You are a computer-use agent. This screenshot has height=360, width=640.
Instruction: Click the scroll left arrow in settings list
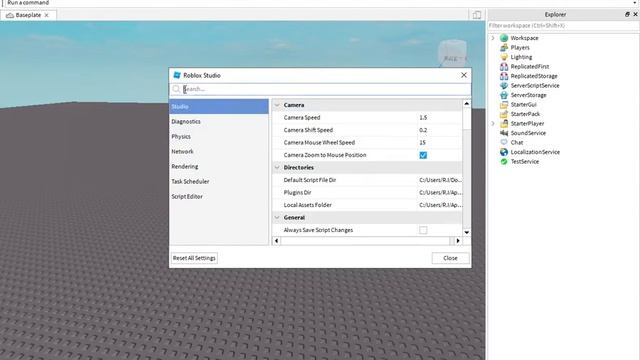pyautogui.click(x=277, y=241)
